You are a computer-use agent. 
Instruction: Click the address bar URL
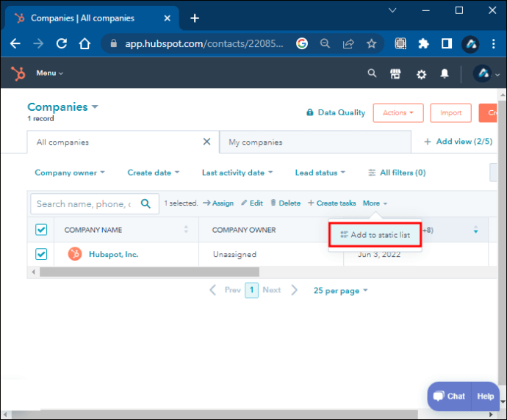tap(204, 43)
